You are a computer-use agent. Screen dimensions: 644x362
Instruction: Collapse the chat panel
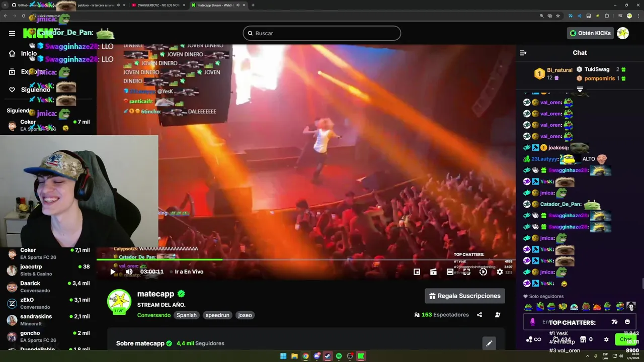(x=523, y=53)
